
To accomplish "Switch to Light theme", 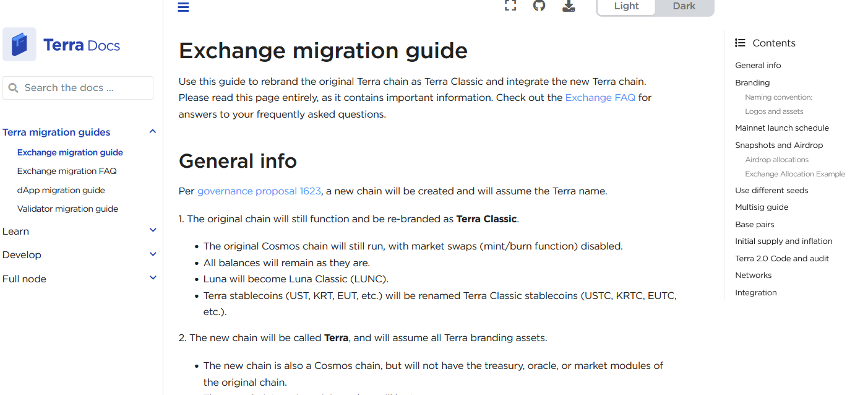I will pyautogui.click(x=626, y=6).
